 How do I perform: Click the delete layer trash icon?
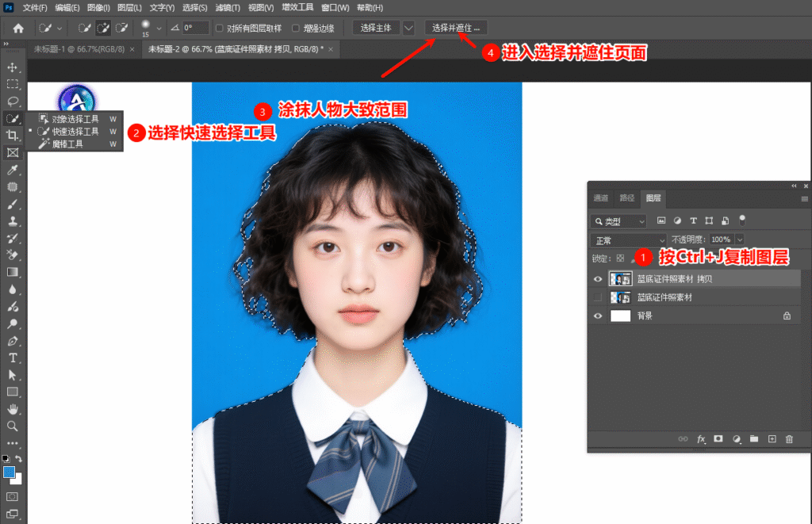pyautogui.click(x=789, y=438)
